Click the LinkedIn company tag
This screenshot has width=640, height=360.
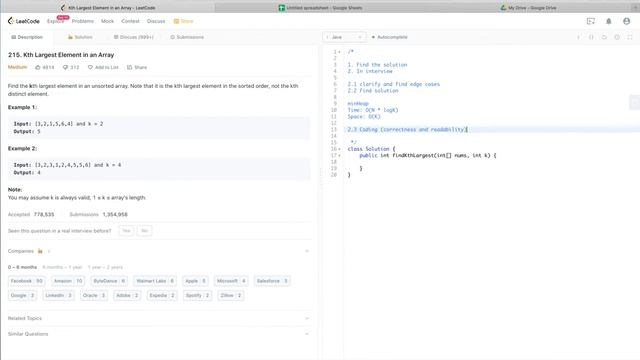click(58, 296)
